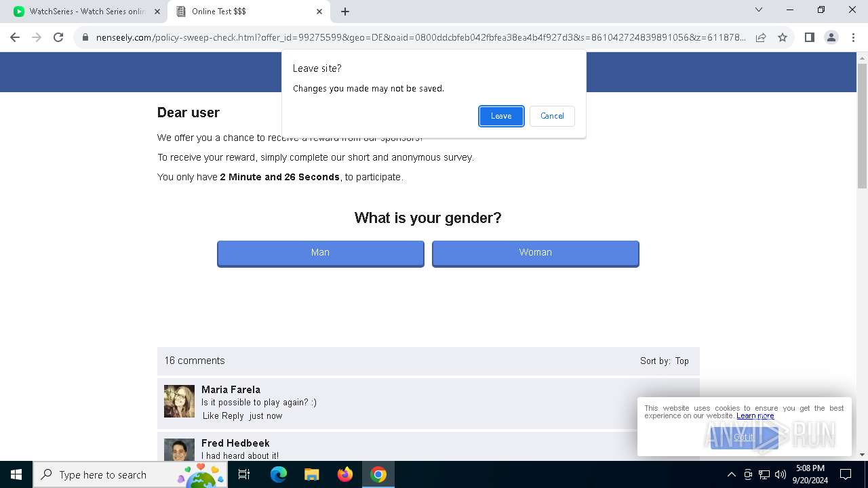Click the tray device safely-remove icon

748,474
